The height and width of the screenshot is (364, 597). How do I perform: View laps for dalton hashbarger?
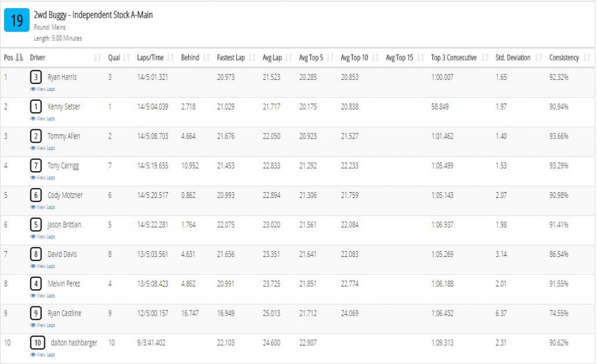43,355
